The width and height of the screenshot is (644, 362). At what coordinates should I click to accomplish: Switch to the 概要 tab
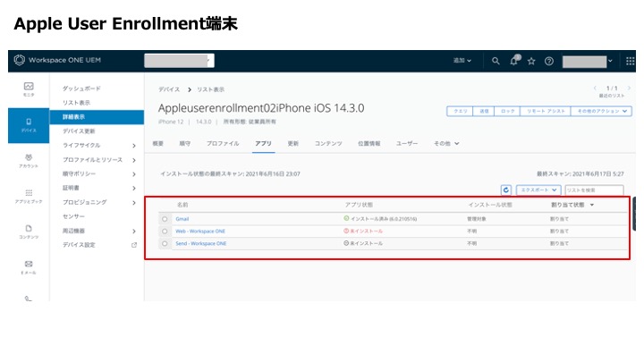[x=158, y=144]
